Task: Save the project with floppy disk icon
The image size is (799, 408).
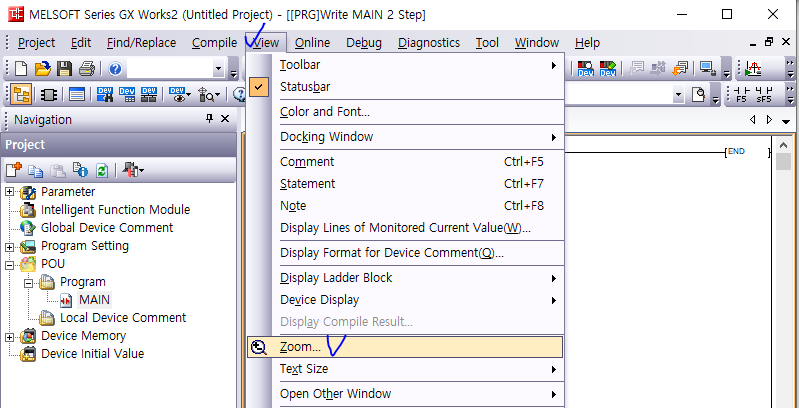Action: click(x=64, y=68)
